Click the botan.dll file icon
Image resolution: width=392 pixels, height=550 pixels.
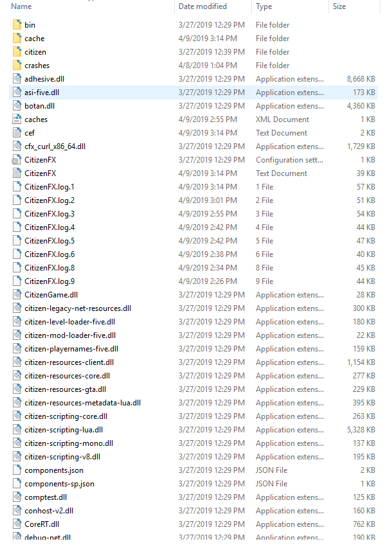(17, 106)
